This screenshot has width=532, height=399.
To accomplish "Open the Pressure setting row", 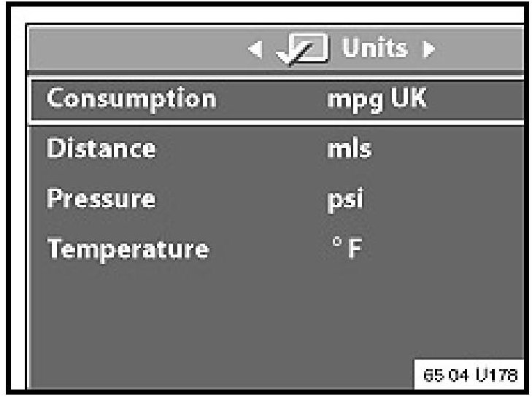I will click(x=277, y=198).
